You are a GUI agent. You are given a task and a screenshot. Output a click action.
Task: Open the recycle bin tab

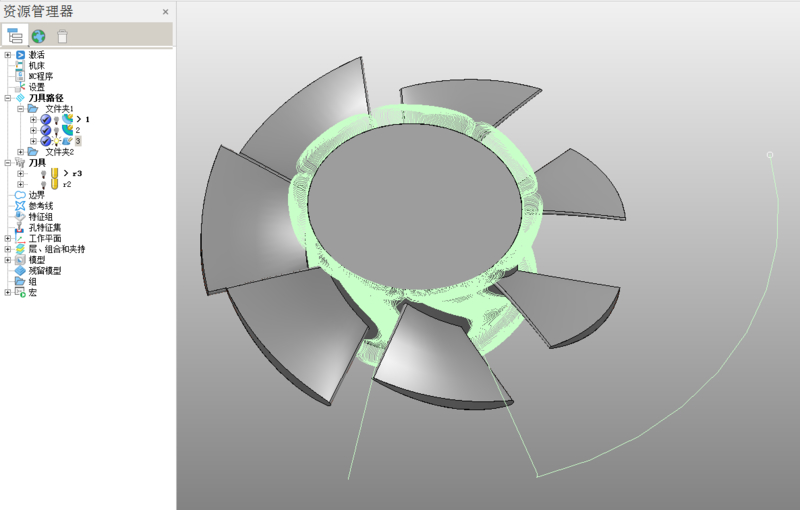[x=62, y=36]
